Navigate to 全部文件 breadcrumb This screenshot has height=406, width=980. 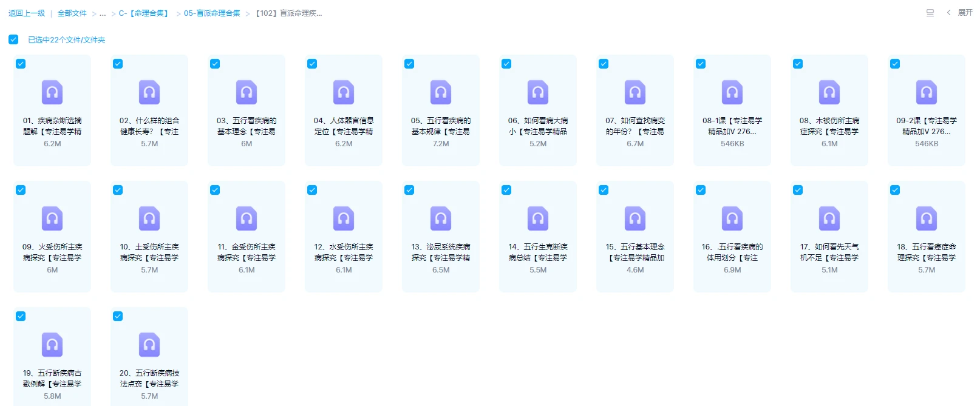(x=72, y=13)
